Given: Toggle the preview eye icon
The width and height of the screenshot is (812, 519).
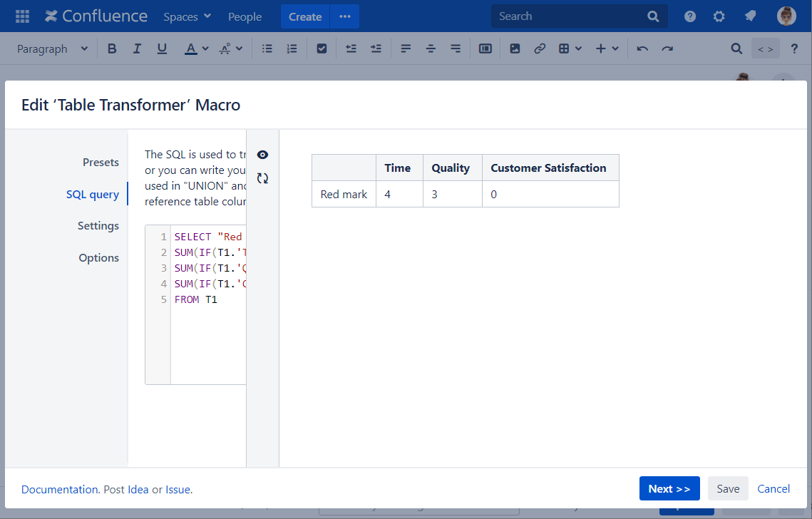Looking at the screenshot, I should (x=262, y=155).
